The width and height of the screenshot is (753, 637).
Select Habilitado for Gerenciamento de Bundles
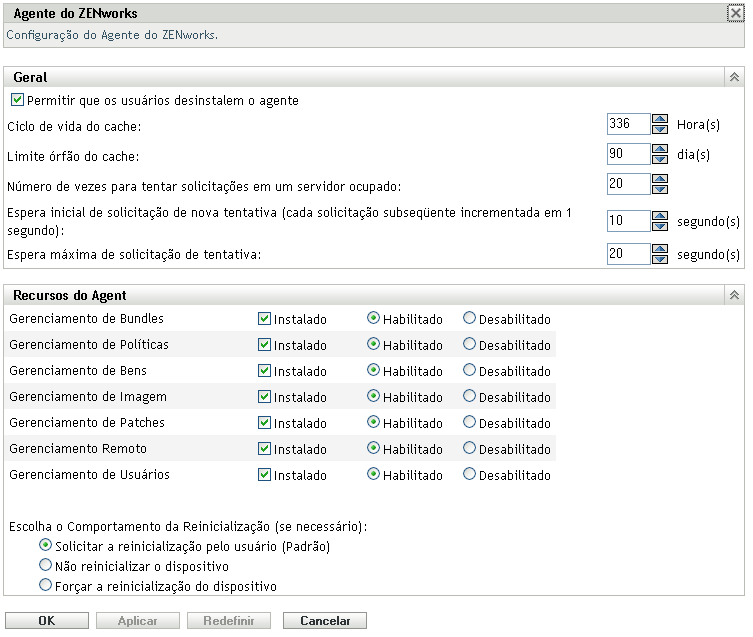click(x=373, y=318)
